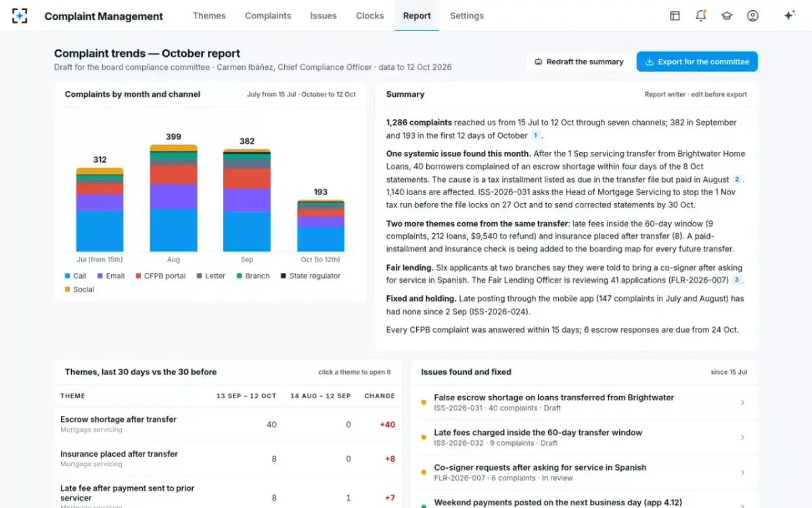Click the +40 change value
This screenshot has height=508, width=812.
[x=387, y=425]
